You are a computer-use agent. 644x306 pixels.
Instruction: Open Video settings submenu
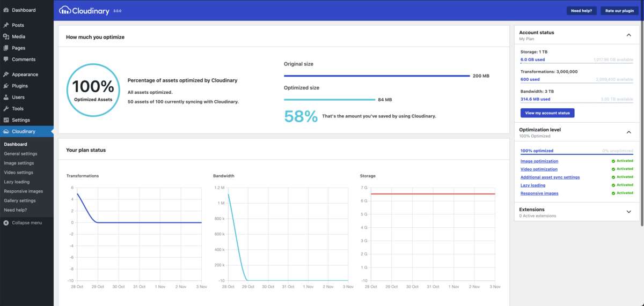[18, 173]
